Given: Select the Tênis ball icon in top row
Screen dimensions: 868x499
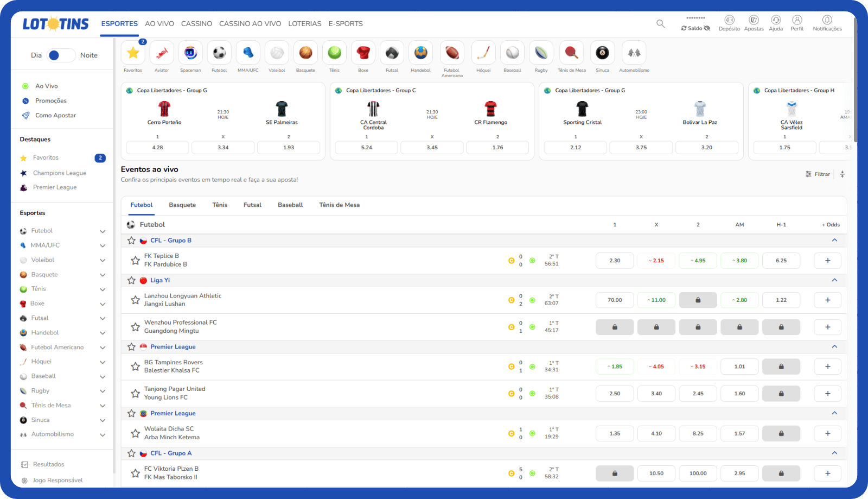Looking at the screenshot, I should [334, 53].
